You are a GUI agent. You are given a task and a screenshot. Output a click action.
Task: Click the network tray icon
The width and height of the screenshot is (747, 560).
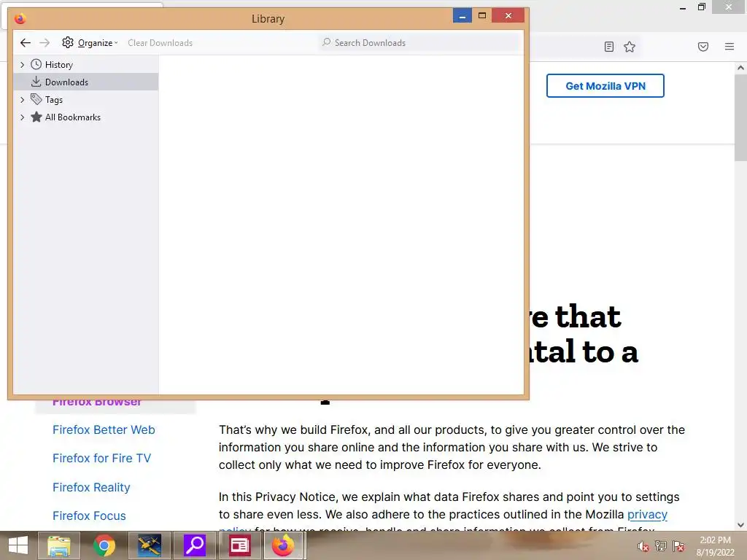pyautogui.click(x=661, y=546)
